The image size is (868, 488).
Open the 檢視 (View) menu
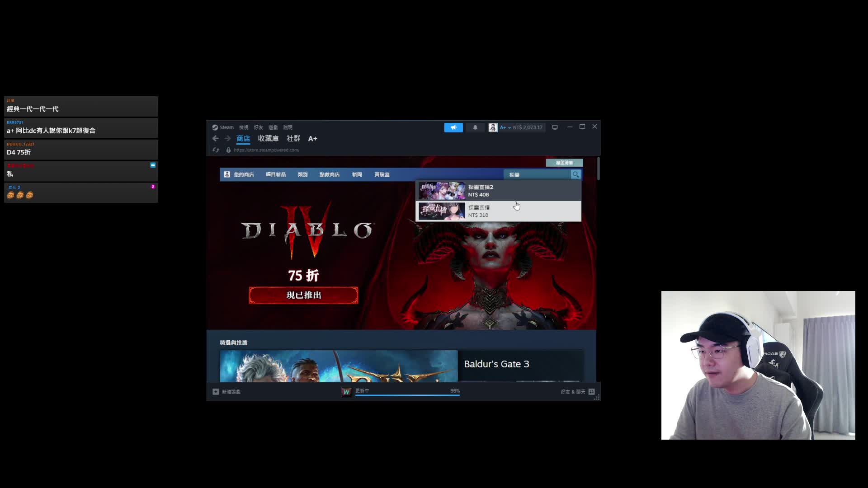[x=244, y=127]
